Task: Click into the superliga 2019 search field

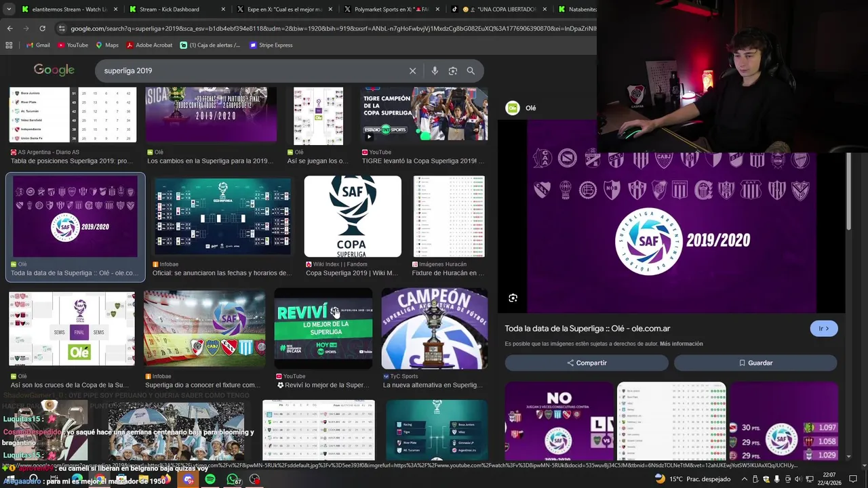Action: (251, 70)
